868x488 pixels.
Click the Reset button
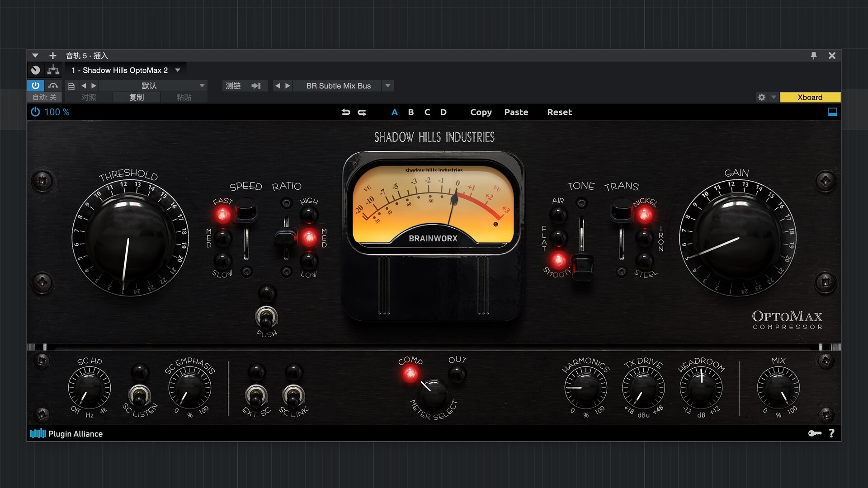(x=559, y=112)
